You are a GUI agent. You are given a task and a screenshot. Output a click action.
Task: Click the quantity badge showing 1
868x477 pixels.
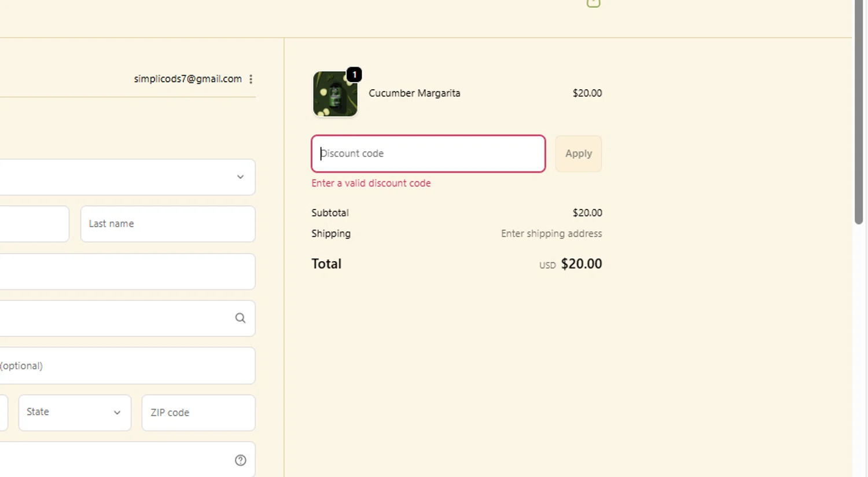(x=354, y=75)
